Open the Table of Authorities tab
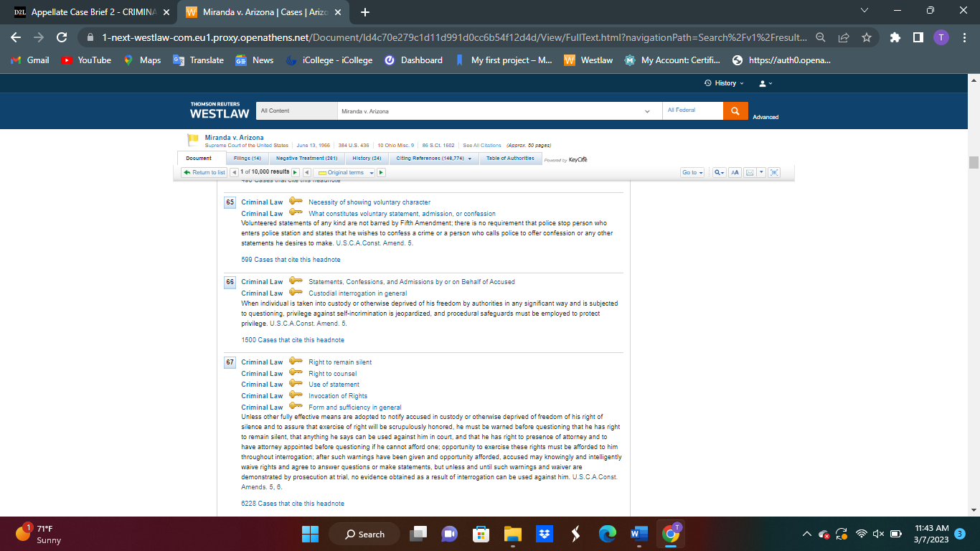The image size is (980, 551). click(x=510, y=159)
